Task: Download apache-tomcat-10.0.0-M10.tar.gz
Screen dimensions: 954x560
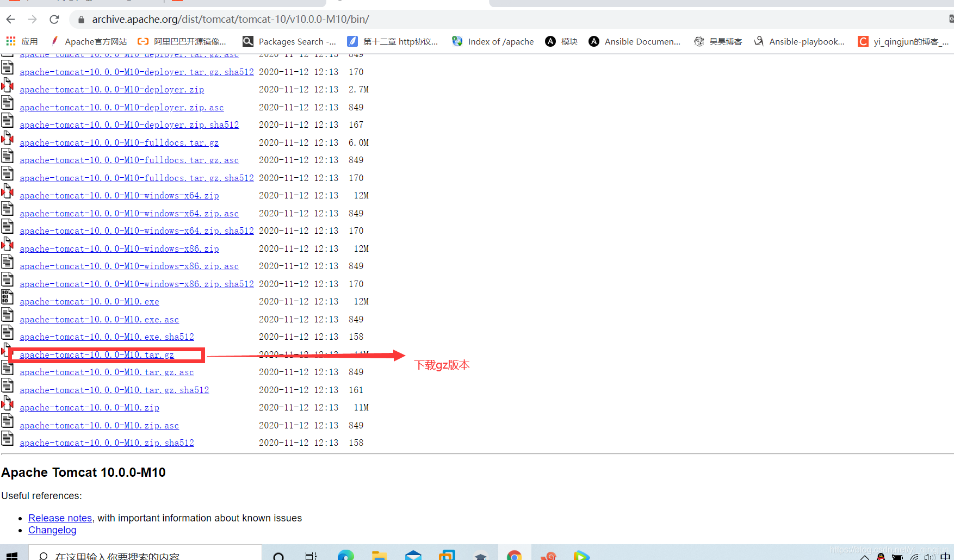Action: tap(97, 354)
